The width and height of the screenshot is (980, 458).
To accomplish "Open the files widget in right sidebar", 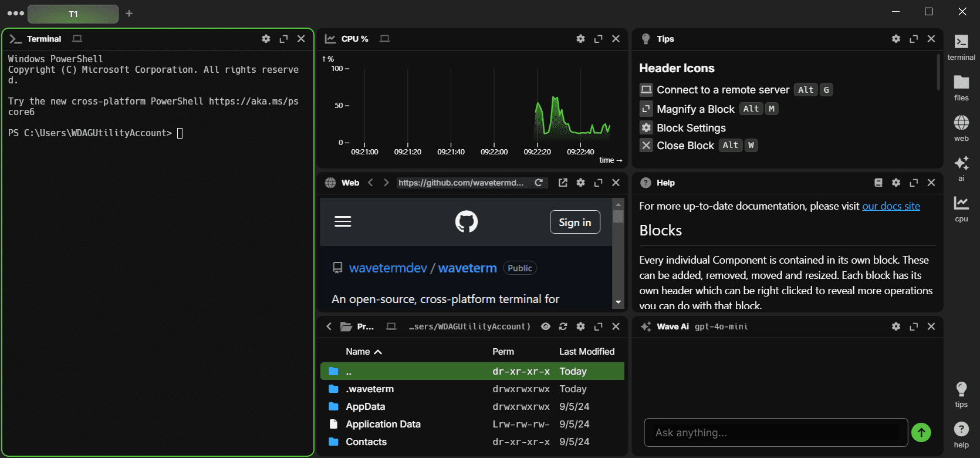I will [x=961, y=86].
